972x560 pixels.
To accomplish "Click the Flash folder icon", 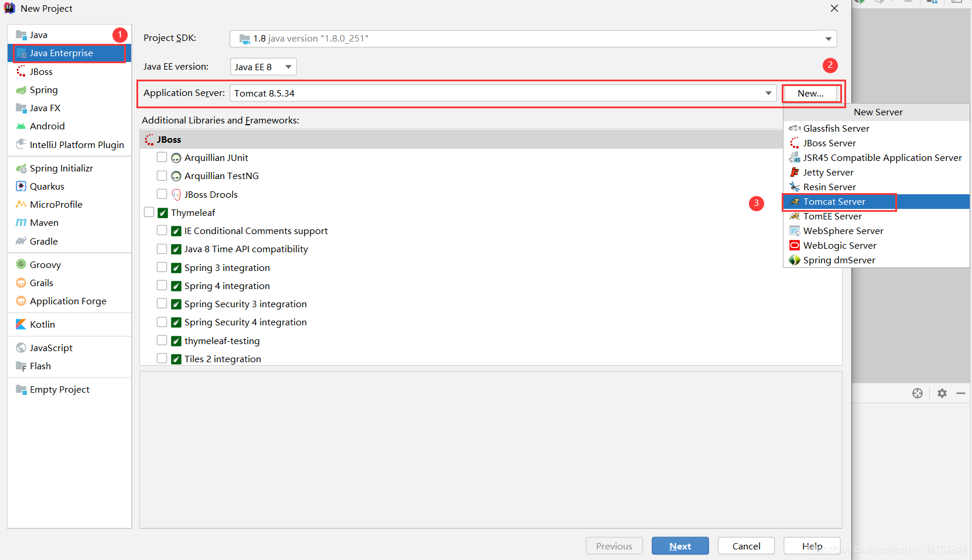I will tap(21, 366).
